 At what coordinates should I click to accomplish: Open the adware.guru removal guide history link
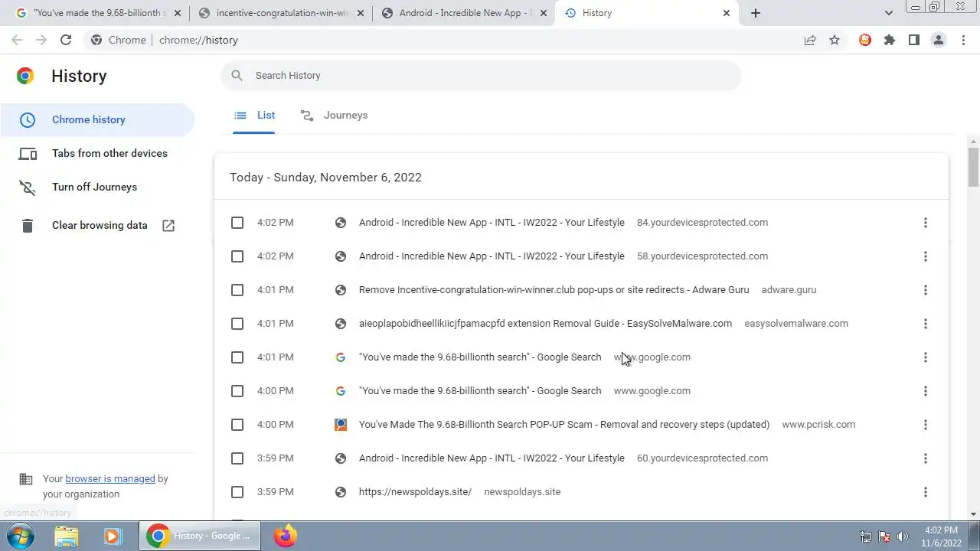click(554, 290)
